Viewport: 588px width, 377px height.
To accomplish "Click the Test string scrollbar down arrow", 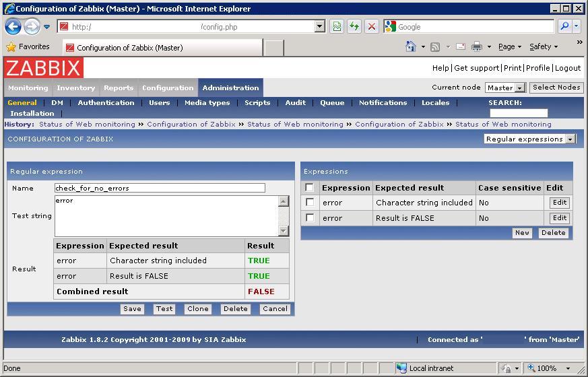I will coord(284,231).
